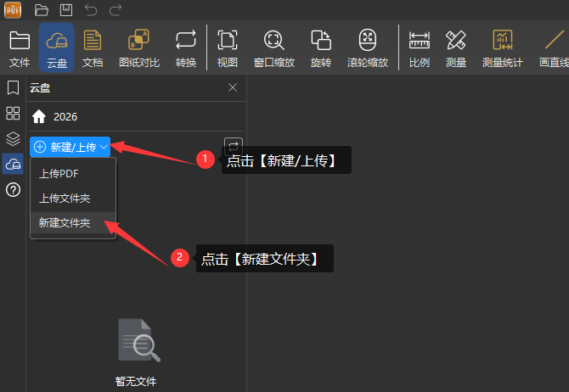Click the refresh icon in cloud panel

tap(232, 146)
